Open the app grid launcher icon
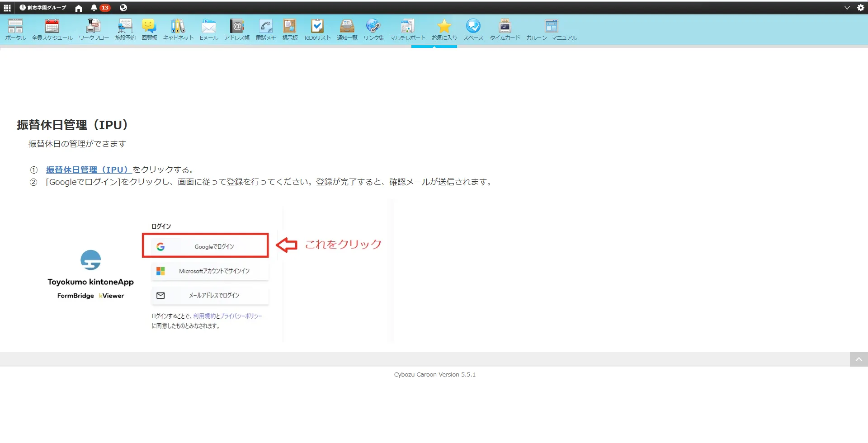The width and height of the screenshot is (868, 443). [x=7, y=8]
